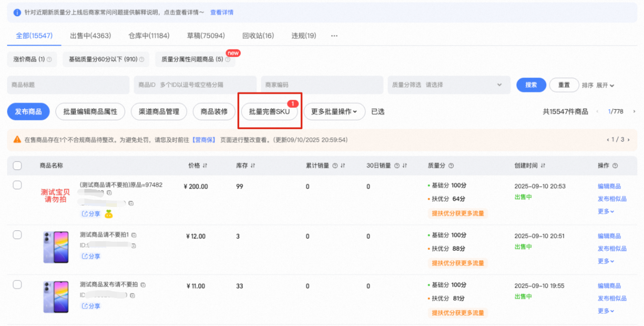Copy the ID of 测试商品请不要拍1
Image resolution: width=644 pixels, height=326 pixels.
[134, 246]
